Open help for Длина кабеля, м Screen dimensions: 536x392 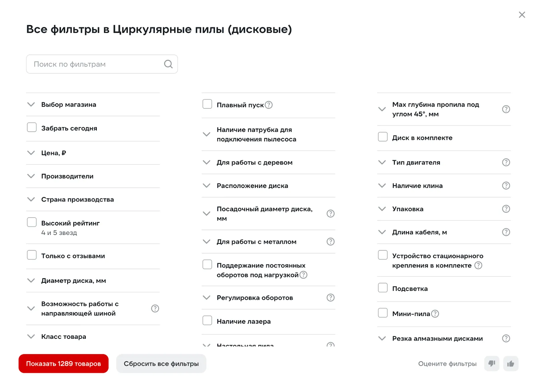click(x=506, y=232)
